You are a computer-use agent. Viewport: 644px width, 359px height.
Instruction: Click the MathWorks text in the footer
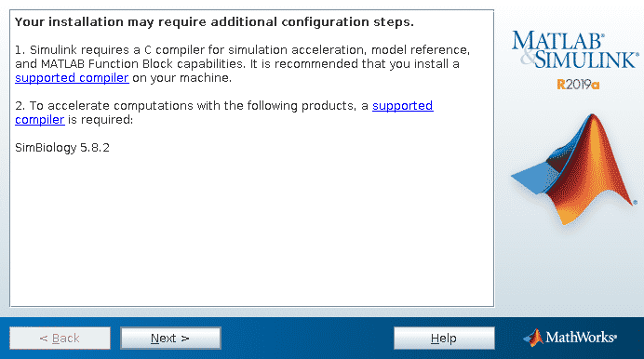[581, 338]
